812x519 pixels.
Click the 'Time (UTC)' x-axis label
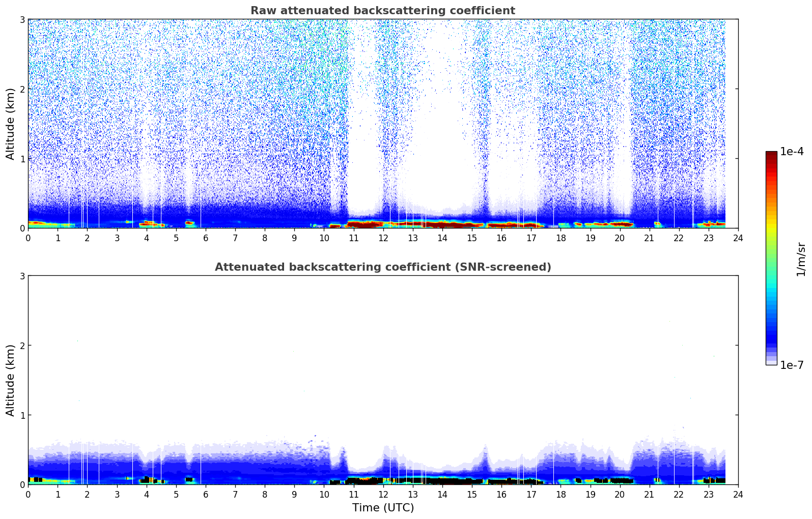coord(383,508)
